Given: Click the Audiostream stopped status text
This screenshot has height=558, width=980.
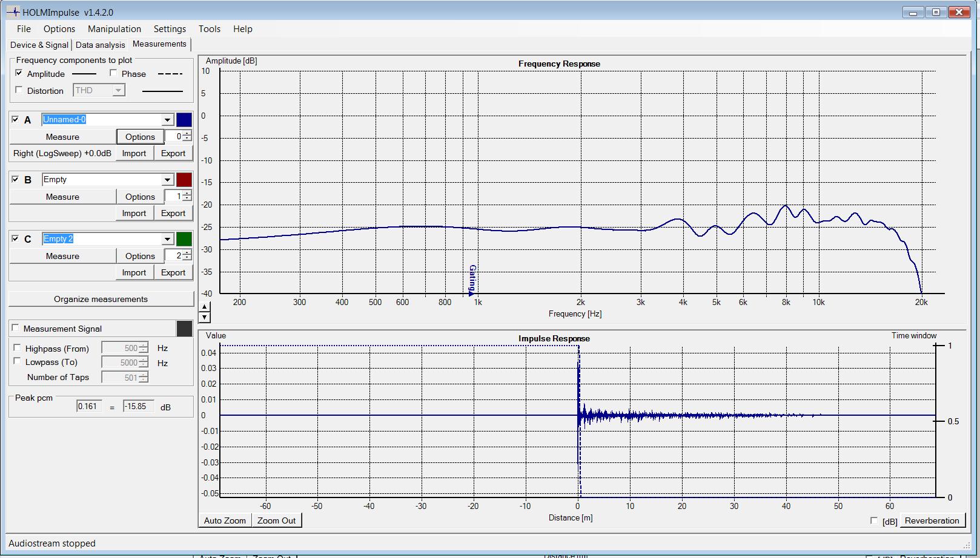Looking at the screenshot, I should coord(52,543).
